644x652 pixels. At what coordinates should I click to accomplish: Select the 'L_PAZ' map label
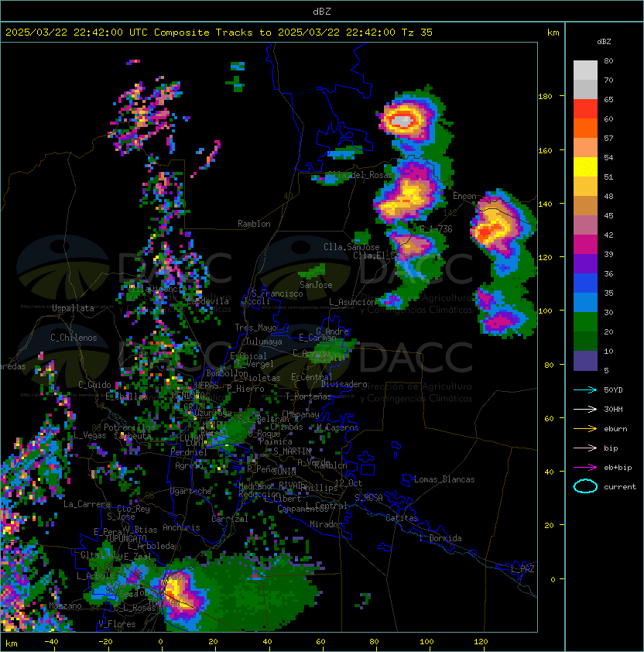tap(522, 569)
